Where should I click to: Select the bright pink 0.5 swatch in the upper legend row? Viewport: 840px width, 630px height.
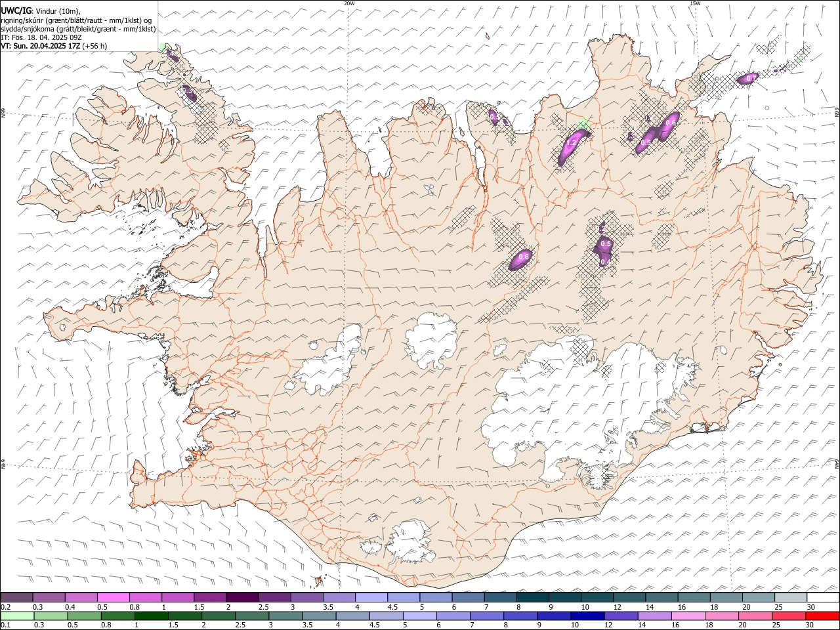pos(114,598)
